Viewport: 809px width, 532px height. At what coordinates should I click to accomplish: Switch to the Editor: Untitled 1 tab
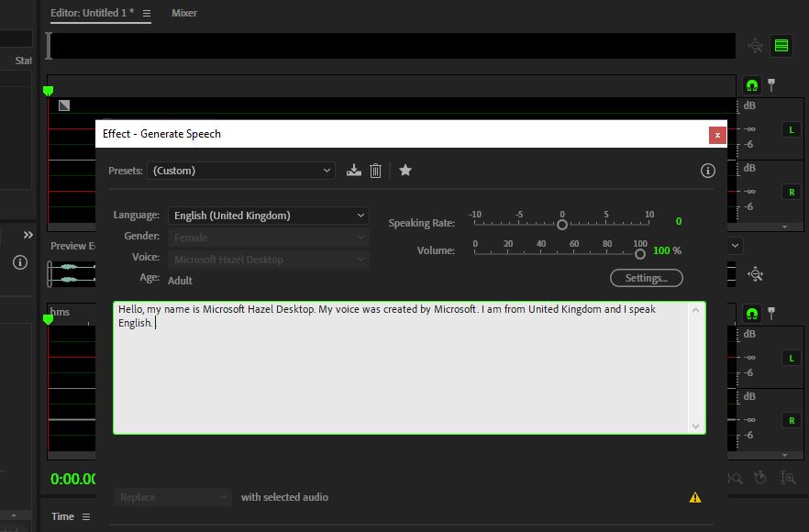tap(92, 13)
